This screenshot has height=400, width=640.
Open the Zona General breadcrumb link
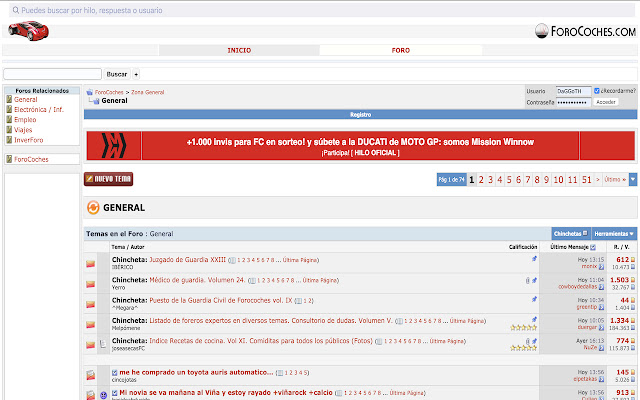(147, 92)
